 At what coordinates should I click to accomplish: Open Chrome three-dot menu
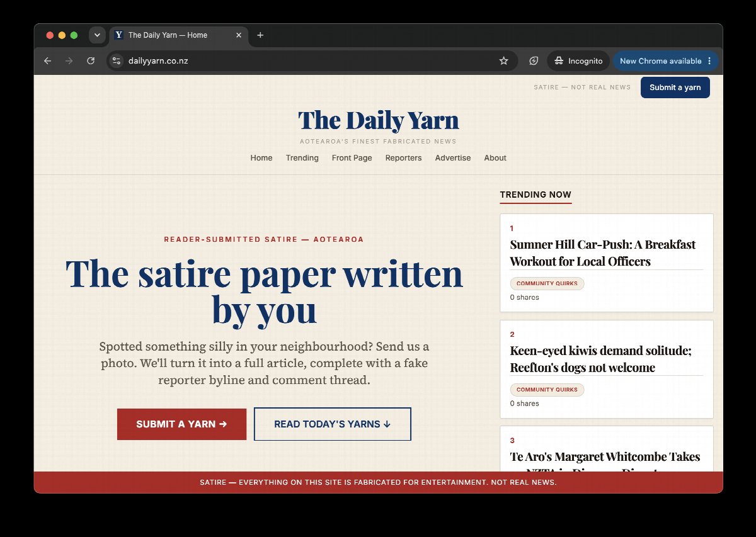click(x=710, y=61)
